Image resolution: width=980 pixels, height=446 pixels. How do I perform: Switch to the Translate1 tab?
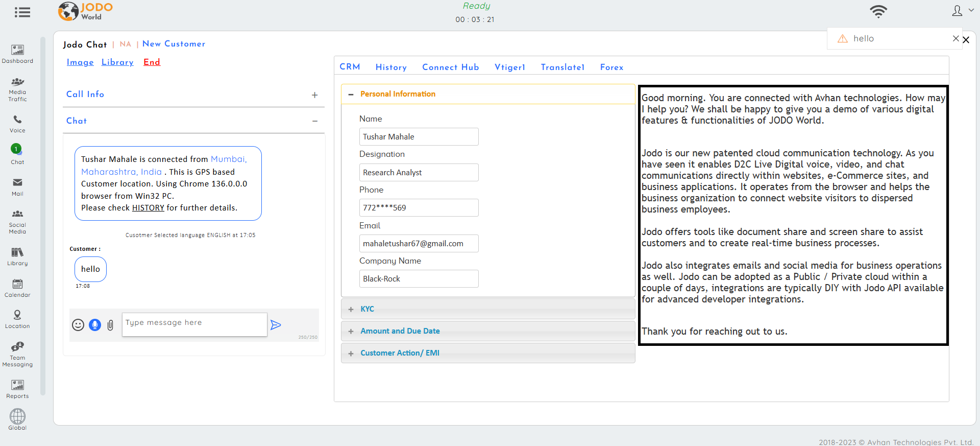pos(562,67)
